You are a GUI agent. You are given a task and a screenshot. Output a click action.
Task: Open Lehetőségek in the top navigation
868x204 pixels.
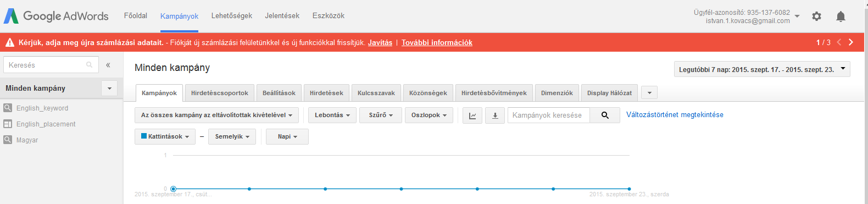(232, 15)
